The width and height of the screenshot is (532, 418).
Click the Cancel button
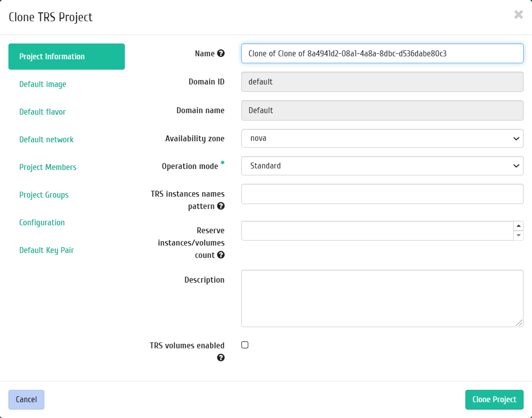point(27,400)
